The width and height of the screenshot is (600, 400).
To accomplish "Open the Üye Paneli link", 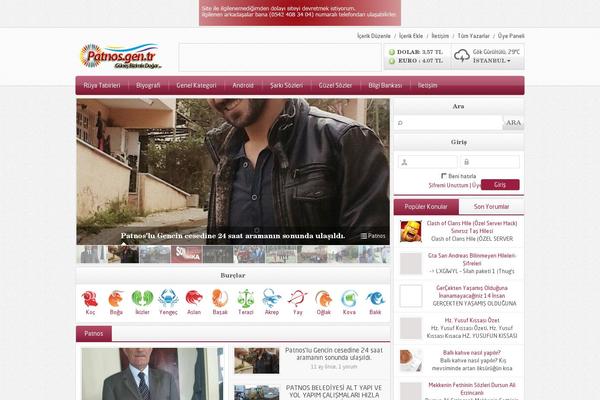I will [511, 36].
